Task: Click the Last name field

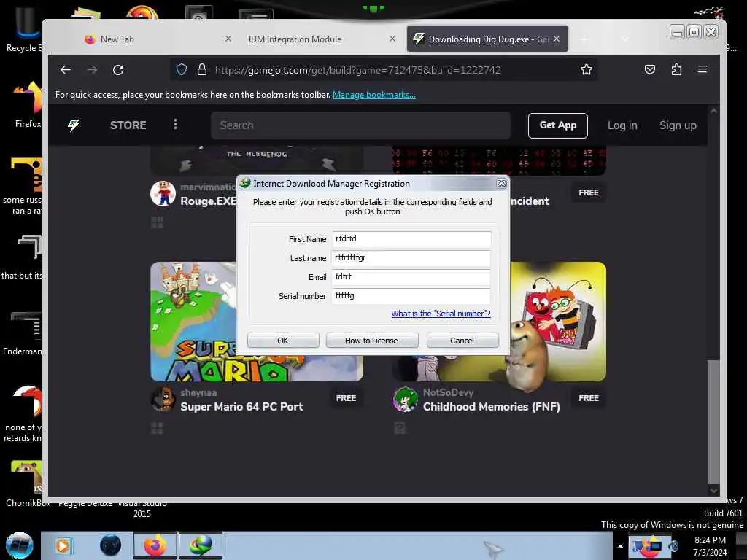Action: (411, 258)
